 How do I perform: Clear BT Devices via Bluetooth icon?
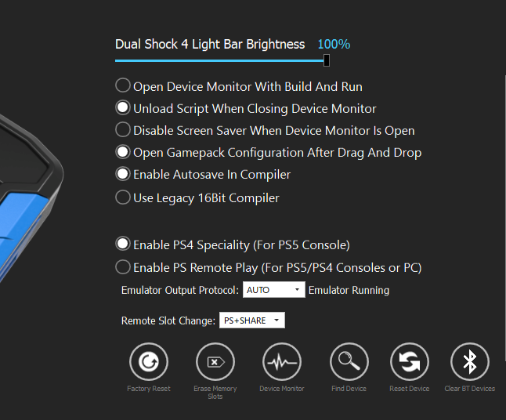point(470,362)
